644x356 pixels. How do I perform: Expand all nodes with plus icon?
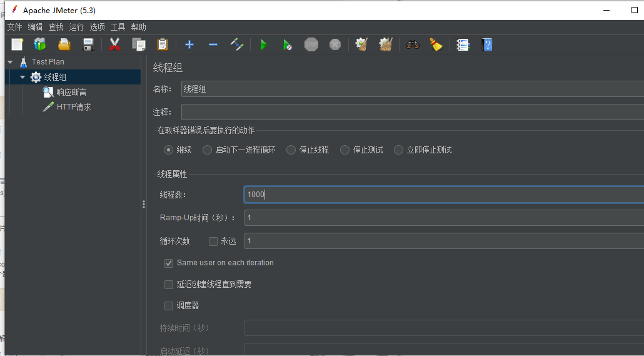189,44
